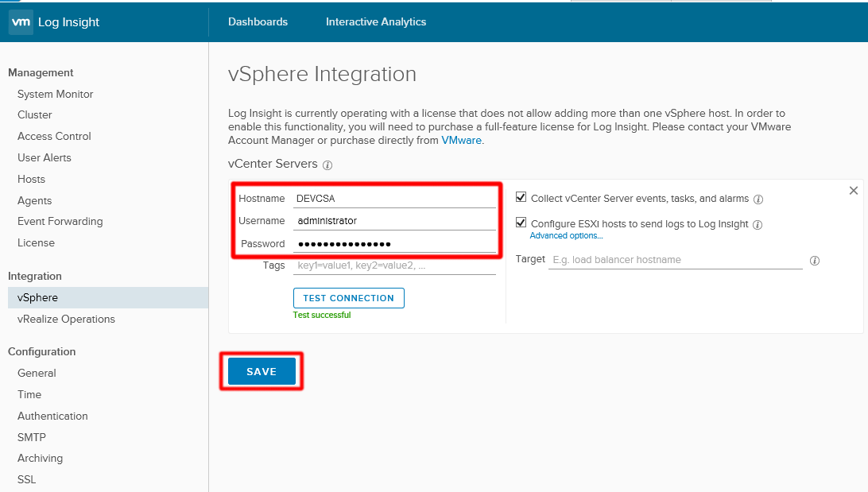Click the Management section header
Viewport: 868px width, 492px height.
coord(41,72)
